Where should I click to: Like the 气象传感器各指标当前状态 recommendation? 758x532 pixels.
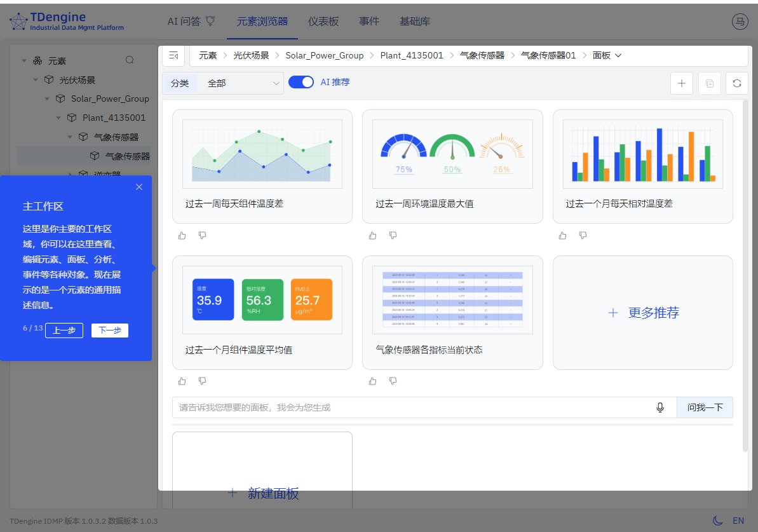[373, 381]
